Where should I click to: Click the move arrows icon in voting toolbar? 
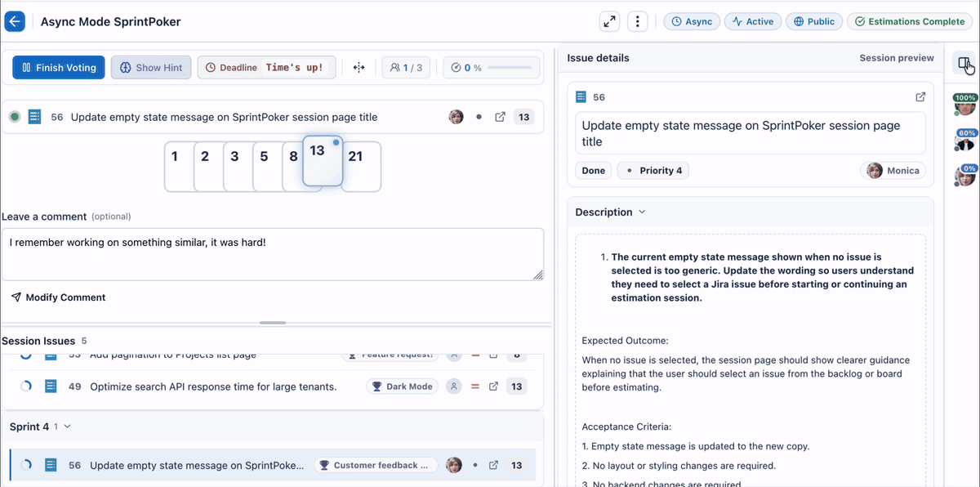point(359,68)
